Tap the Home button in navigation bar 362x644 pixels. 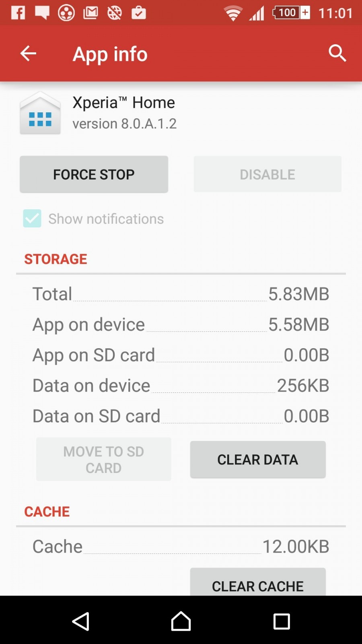point(181,621)
